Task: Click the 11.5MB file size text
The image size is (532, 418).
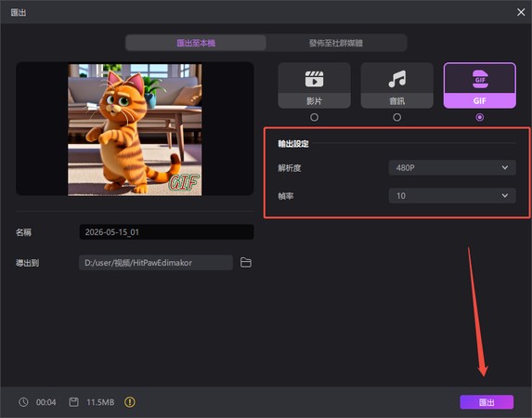Action: point(100,402)
